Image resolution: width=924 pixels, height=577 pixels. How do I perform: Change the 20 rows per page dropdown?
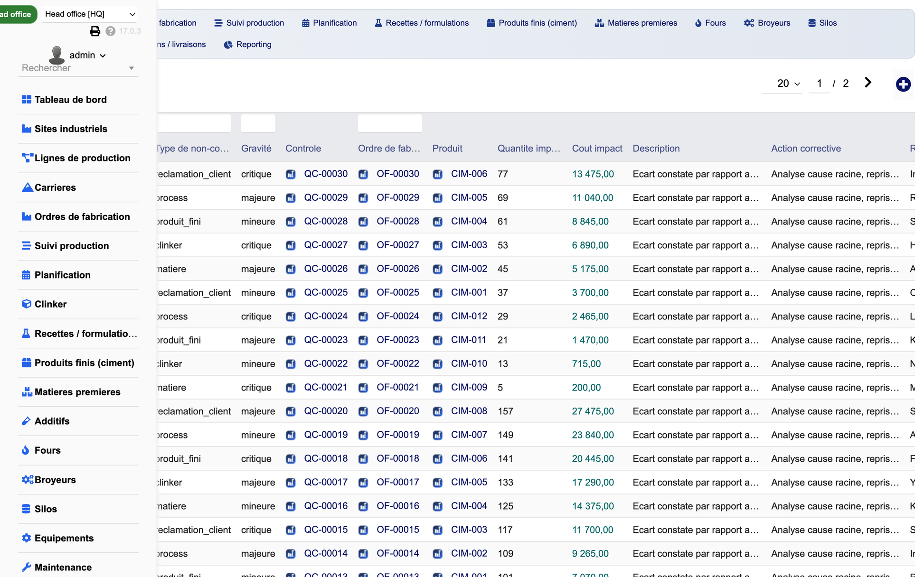[x=788, y=84]
